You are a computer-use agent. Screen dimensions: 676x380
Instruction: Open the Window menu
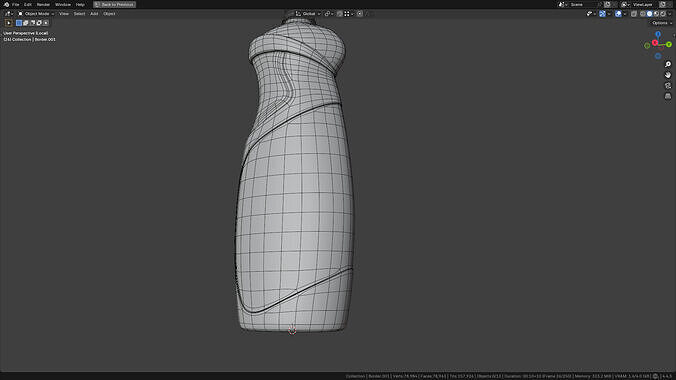pyautogui.click(x=63, y=4)
